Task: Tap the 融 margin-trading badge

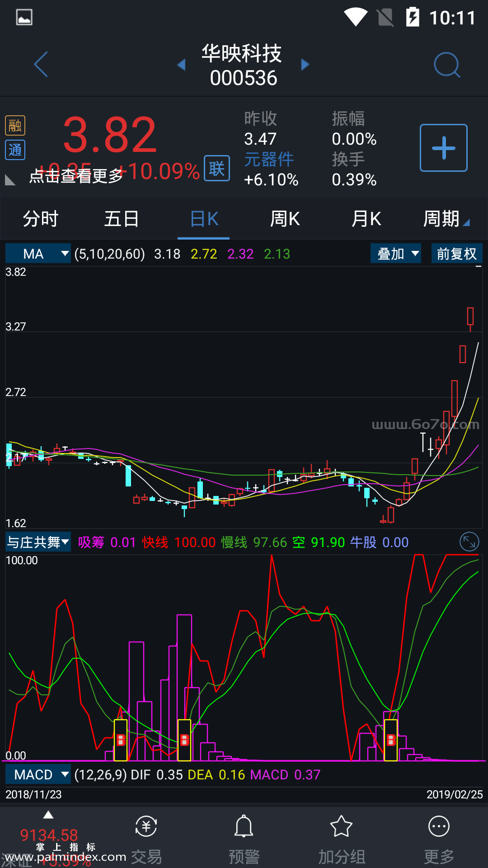Action: click(x=15, y=126)
